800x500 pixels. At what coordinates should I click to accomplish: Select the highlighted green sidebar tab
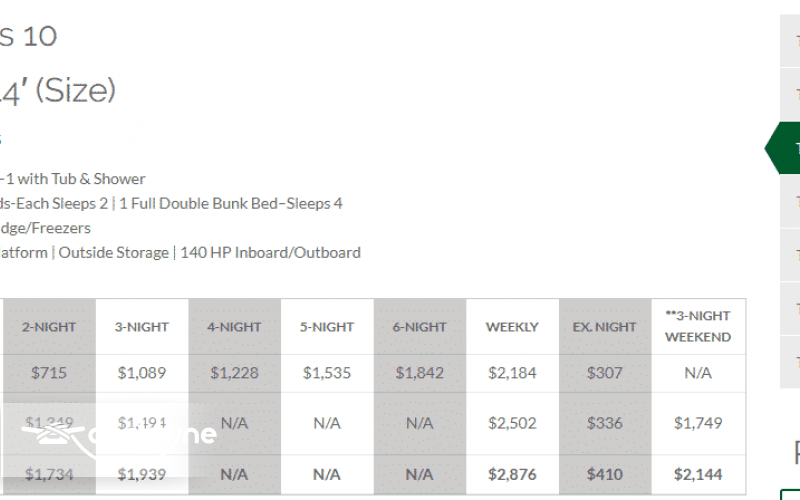[784, 148]
